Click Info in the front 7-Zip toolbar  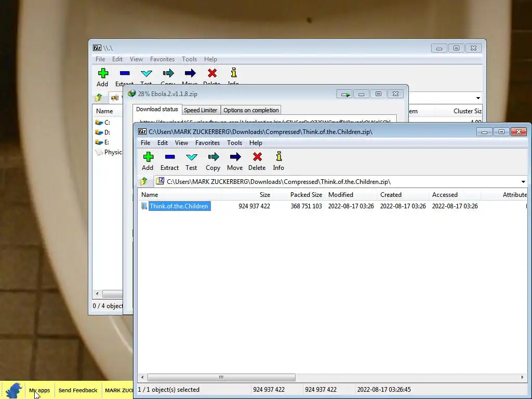[x=278, y=161]
